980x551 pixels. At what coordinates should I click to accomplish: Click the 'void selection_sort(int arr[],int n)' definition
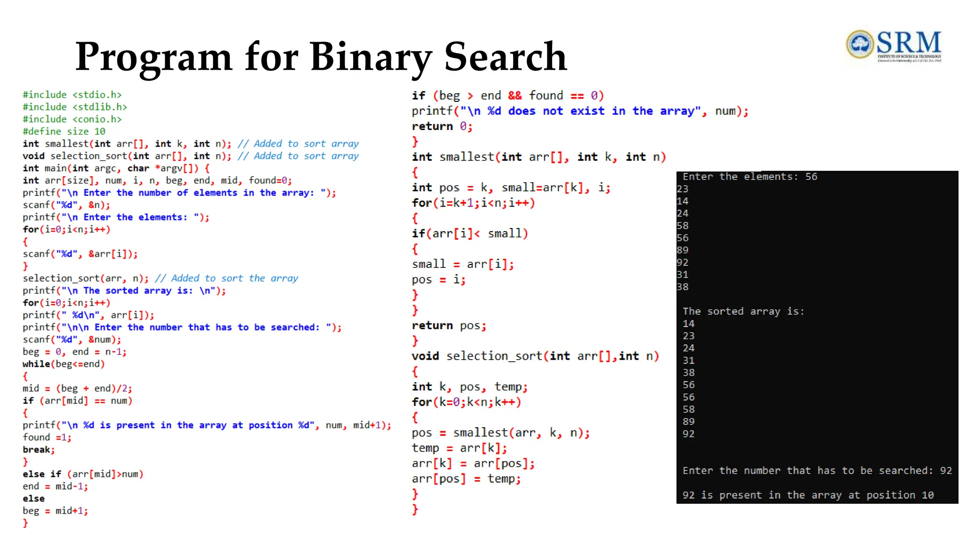tap(535, 356)
